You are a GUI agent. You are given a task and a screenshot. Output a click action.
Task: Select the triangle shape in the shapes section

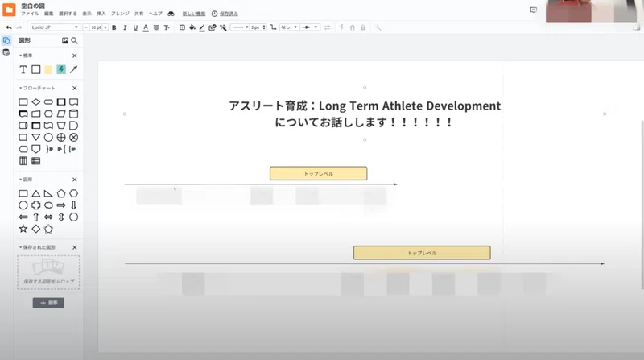(x=36, y=193)
